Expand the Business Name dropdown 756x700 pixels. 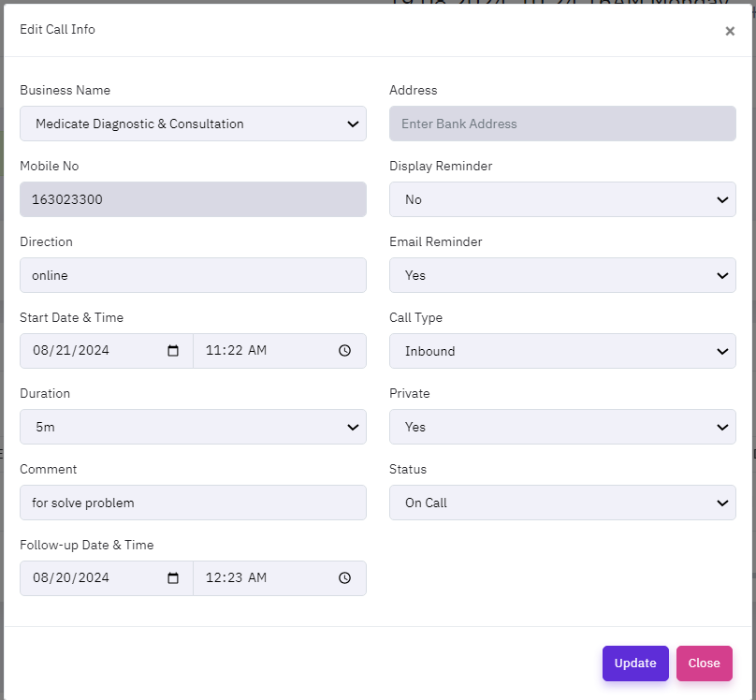click(193, 124)
